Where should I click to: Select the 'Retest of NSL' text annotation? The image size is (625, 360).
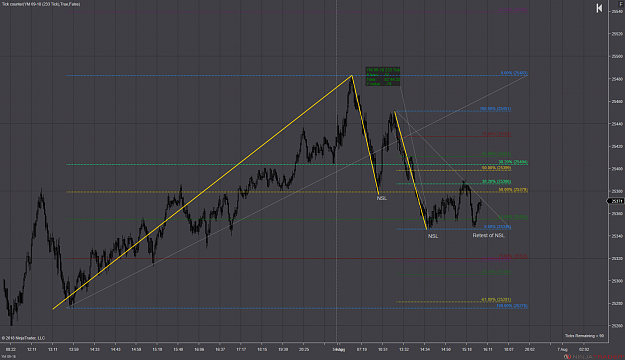point(488,236)
